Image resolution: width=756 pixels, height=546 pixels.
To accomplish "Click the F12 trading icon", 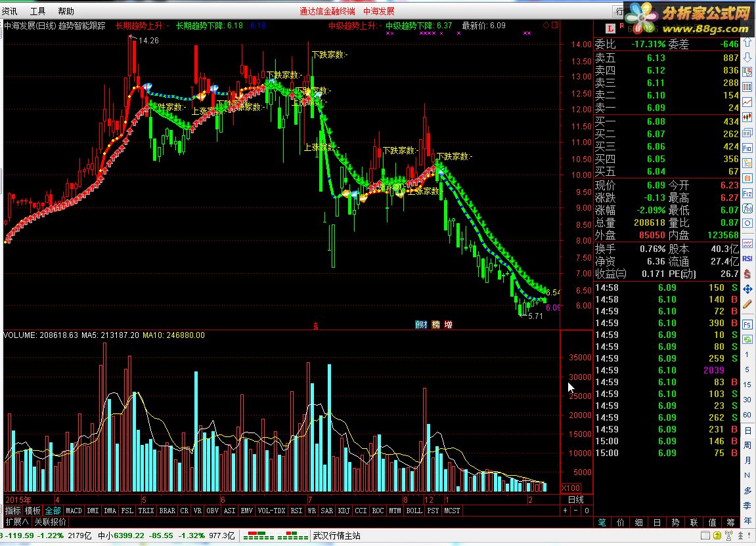I will tap(747, 194).
